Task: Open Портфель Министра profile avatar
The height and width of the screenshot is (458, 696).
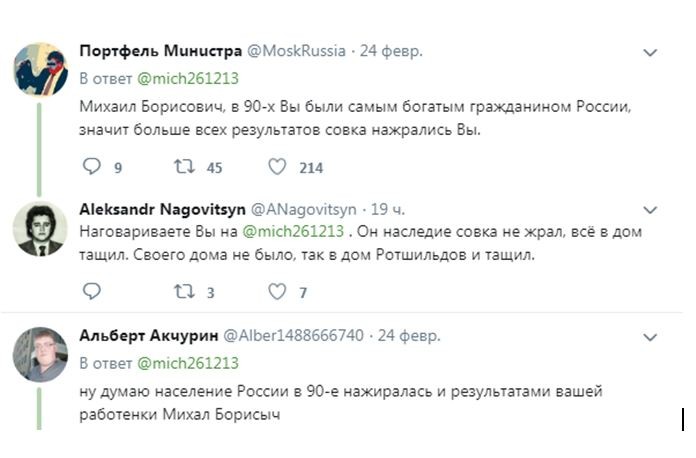Action: pyautogui.click(x=40, y=69)
